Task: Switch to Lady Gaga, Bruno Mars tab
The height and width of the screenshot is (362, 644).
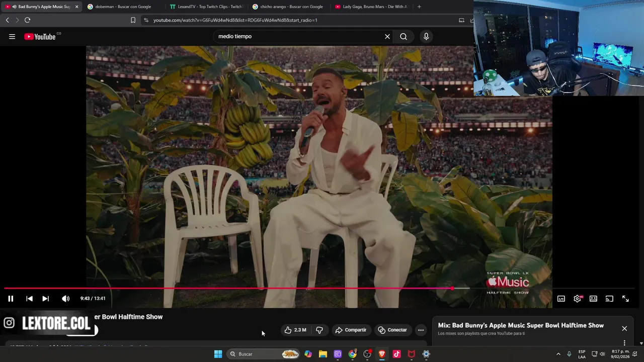Action: pyautogui.click(x=371, y=7)
